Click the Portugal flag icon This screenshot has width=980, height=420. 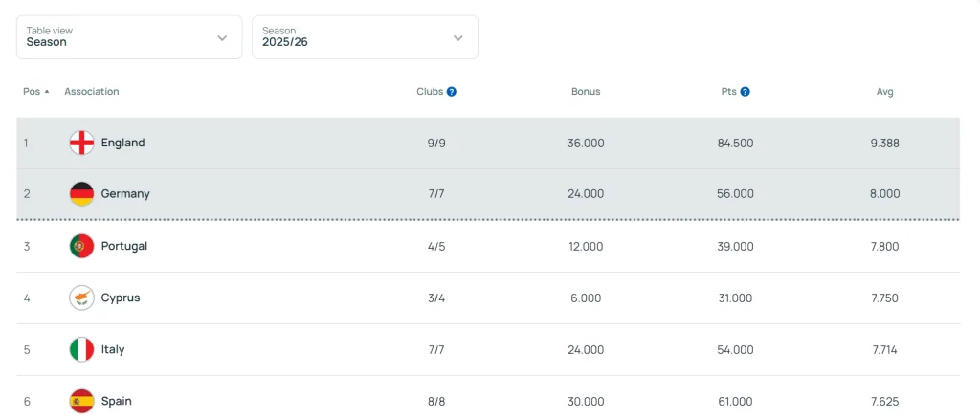(81, 246)
